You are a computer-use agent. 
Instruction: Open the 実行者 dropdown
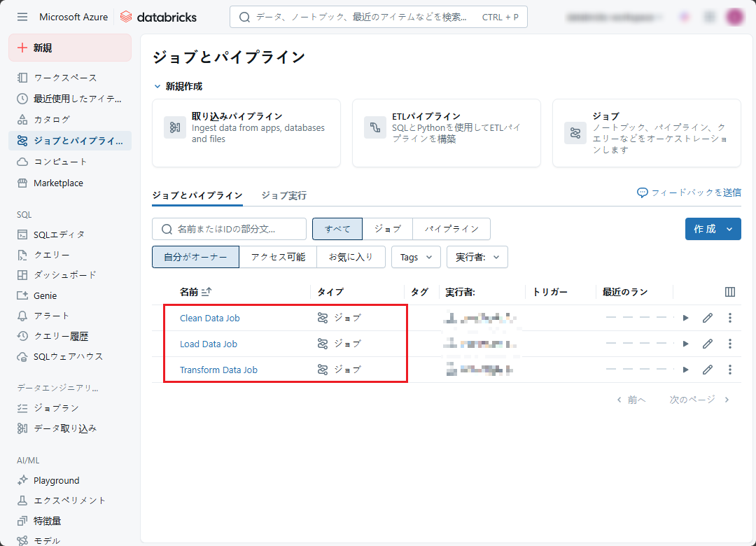[477, 257]
